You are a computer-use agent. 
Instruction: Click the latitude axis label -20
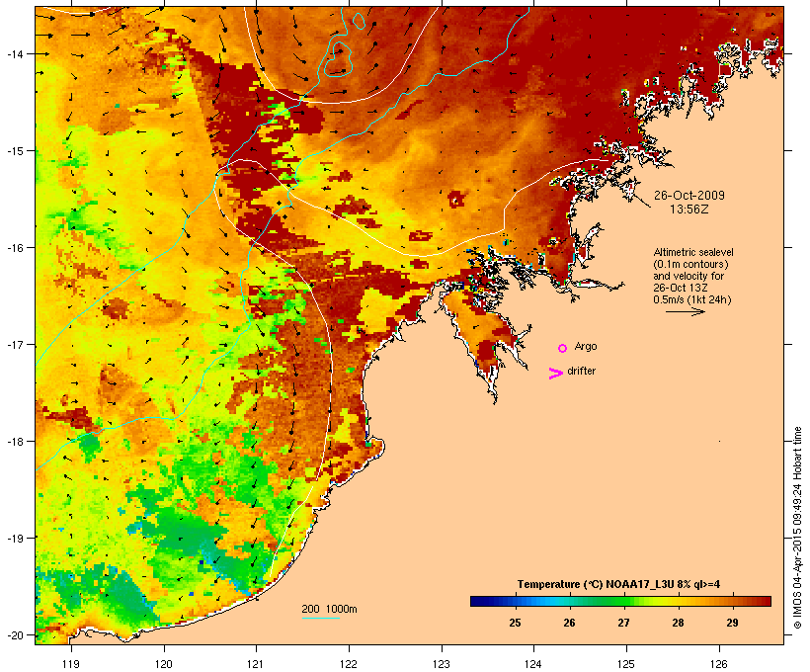pyautogui.click(x=15, y=635)
